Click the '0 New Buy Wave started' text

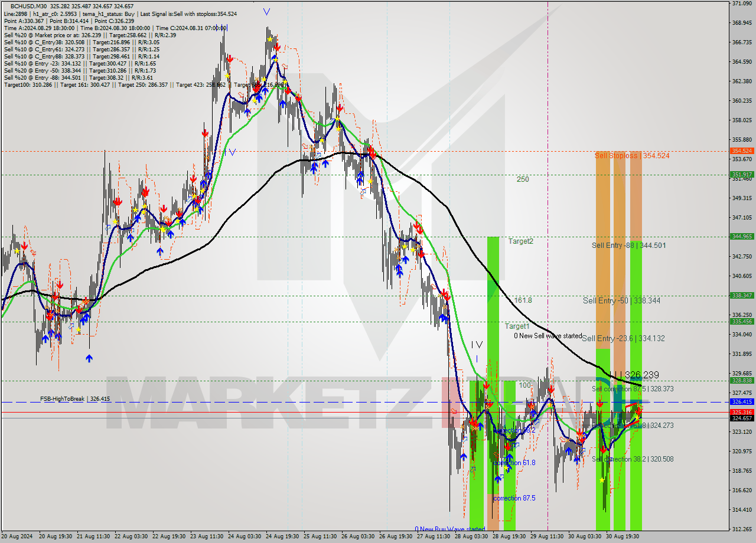(x=449, y=529)
